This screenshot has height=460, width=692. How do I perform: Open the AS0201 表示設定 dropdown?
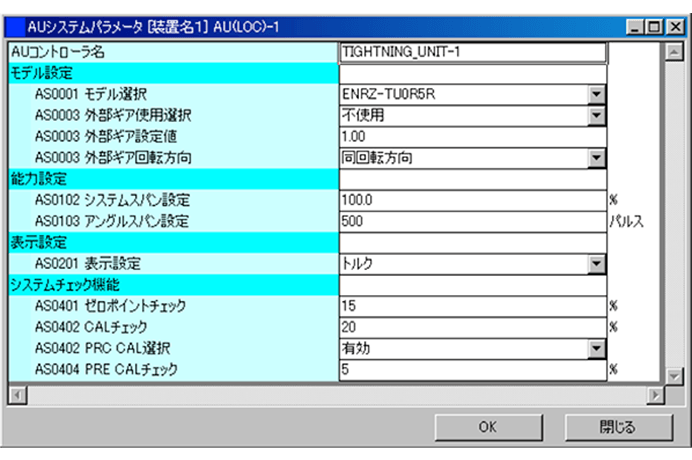597,264
